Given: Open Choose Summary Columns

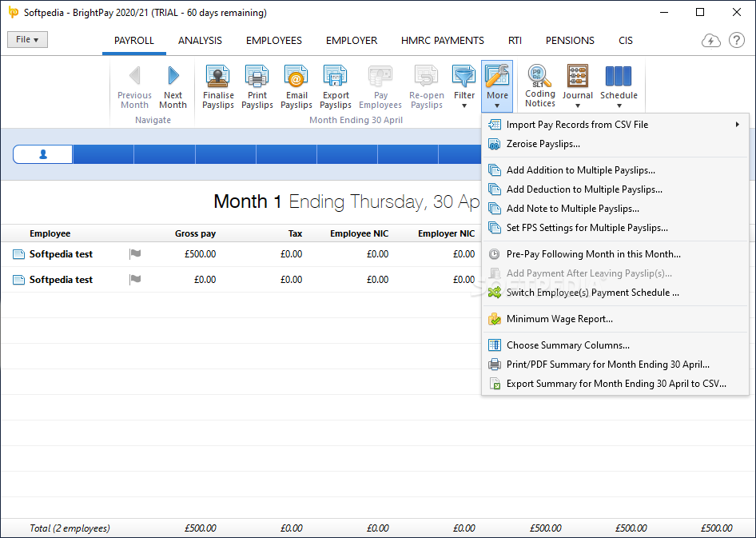Looking at the screenshot, I should (x=615, y=345).
